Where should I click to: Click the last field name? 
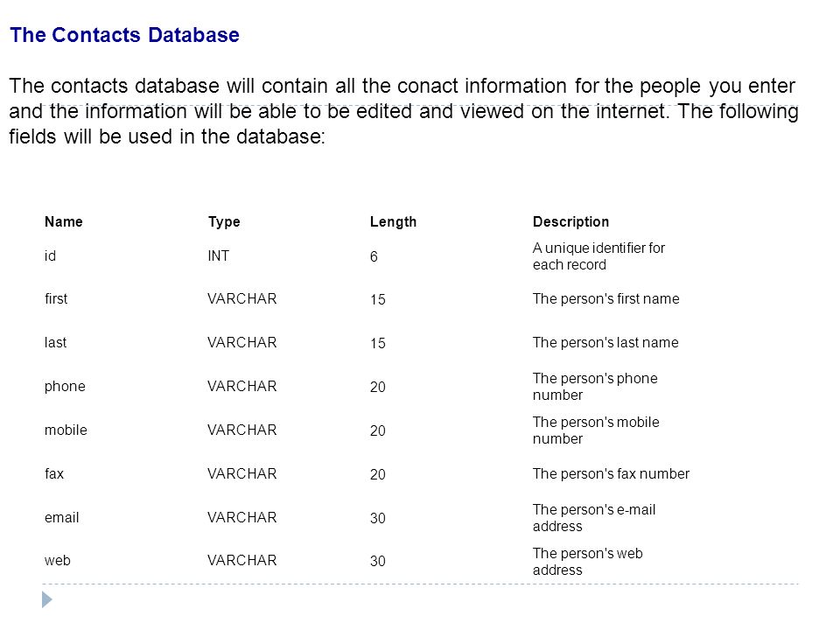click(x=56, y=342)
